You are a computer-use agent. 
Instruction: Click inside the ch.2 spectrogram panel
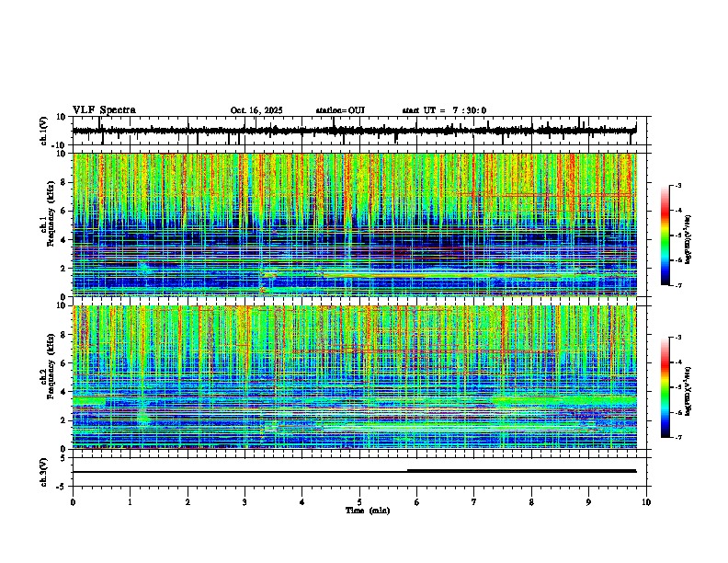[355, 377]
